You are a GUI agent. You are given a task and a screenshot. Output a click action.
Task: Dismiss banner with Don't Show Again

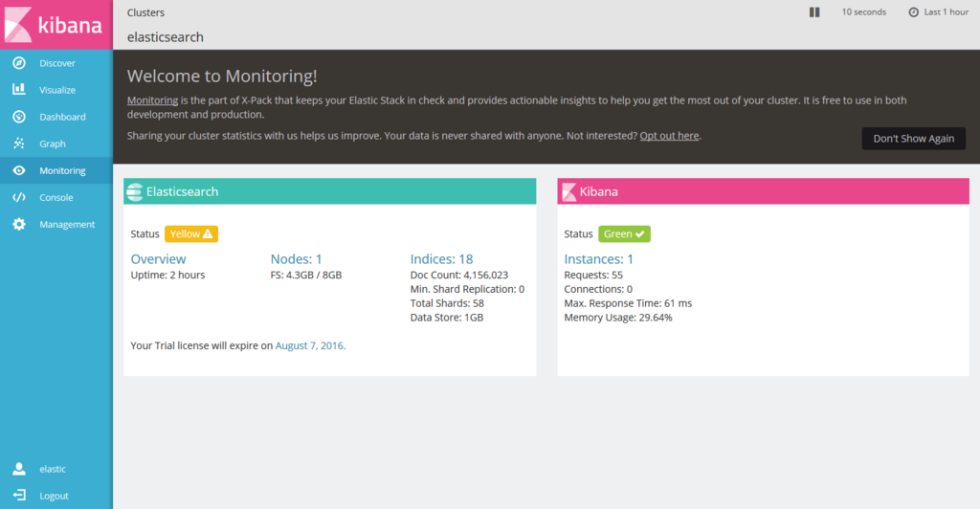click(914, 139)
